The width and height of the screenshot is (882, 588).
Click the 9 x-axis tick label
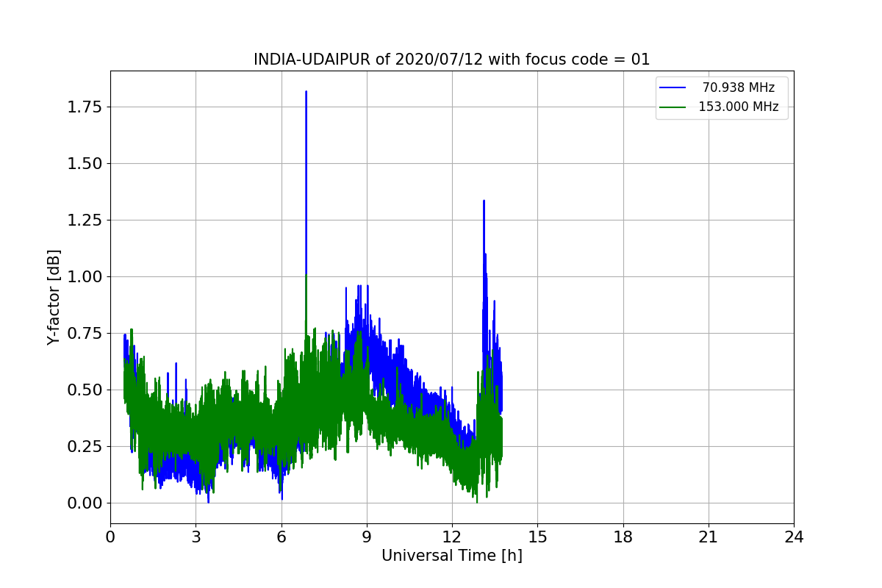tap(367, 537)
